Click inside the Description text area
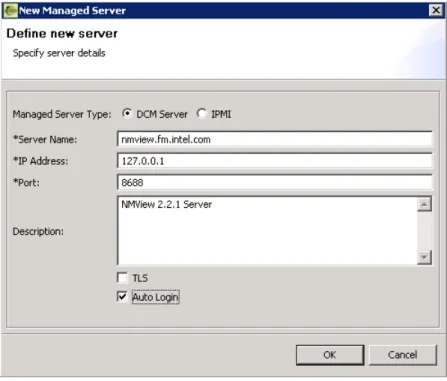 point(267,231)
